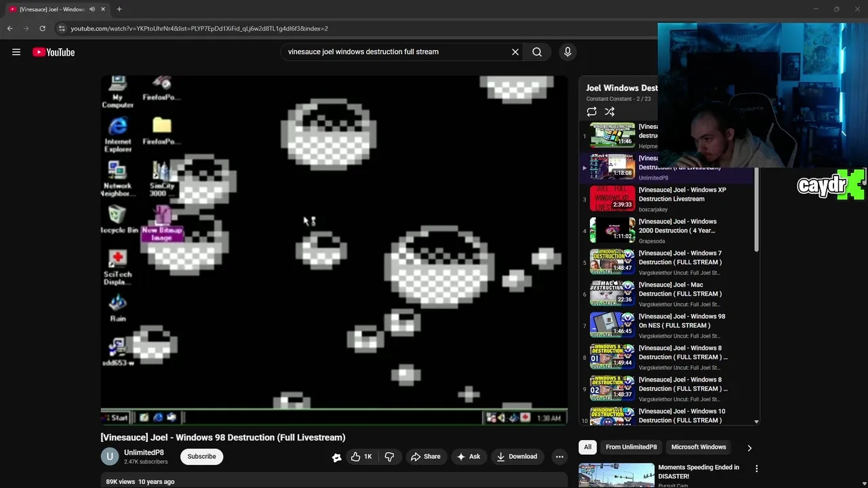Open the UnlimitedP8 channel avatar

(109, 457)
